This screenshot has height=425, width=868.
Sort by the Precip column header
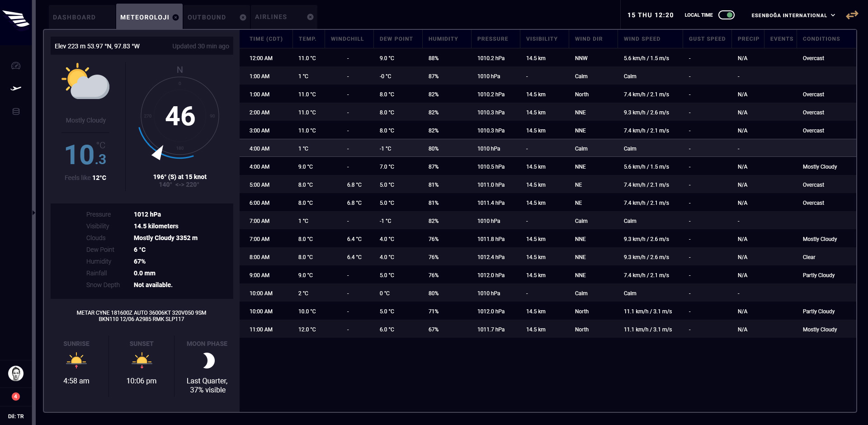pyautogui.click(x=749, y=39)
